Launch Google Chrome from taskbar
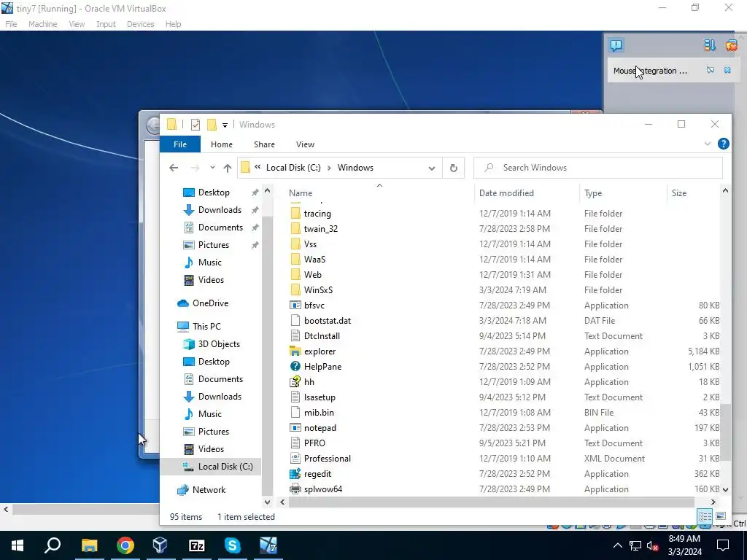This screenshot has width=747, height=560. 125,545
